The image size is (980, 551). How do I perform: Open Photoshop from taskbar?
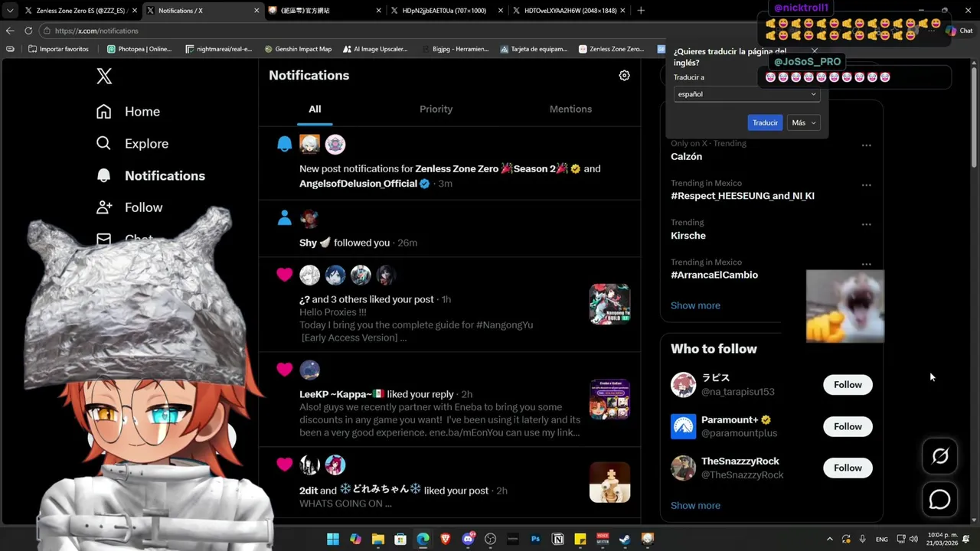pos(536,539)
